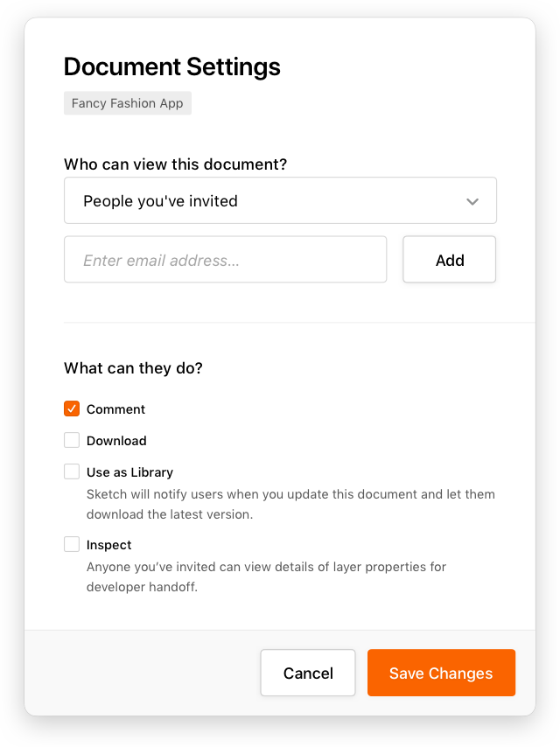Enable the Download checkbox
560x747 pixels.
point(72,440)
